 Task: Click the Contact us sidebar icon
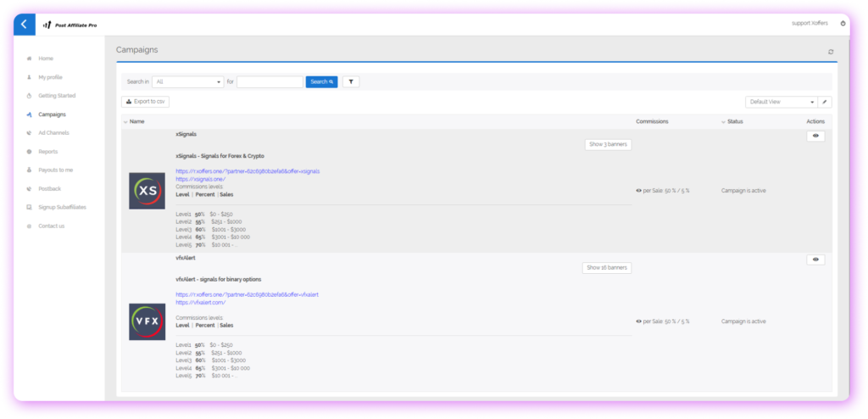pos(30,226)
